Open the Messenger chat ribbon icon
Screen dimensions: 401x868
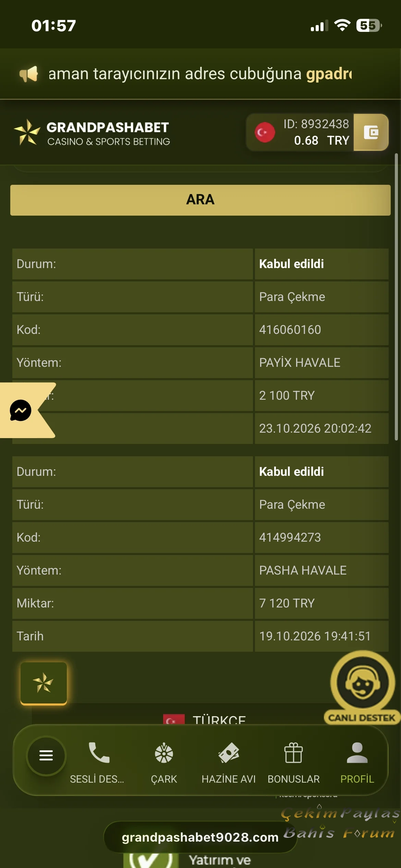tap(21, 410)
